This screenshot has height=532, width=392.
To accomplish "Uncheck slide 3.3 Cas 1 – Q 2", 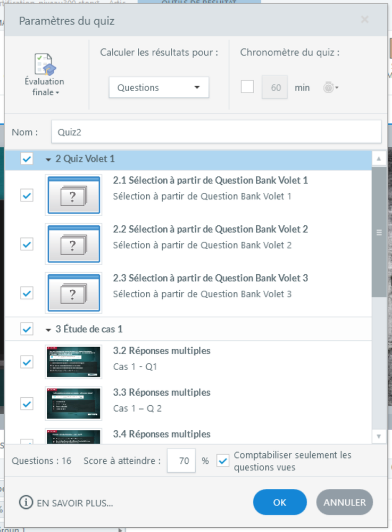I will [x=27, y=404].
